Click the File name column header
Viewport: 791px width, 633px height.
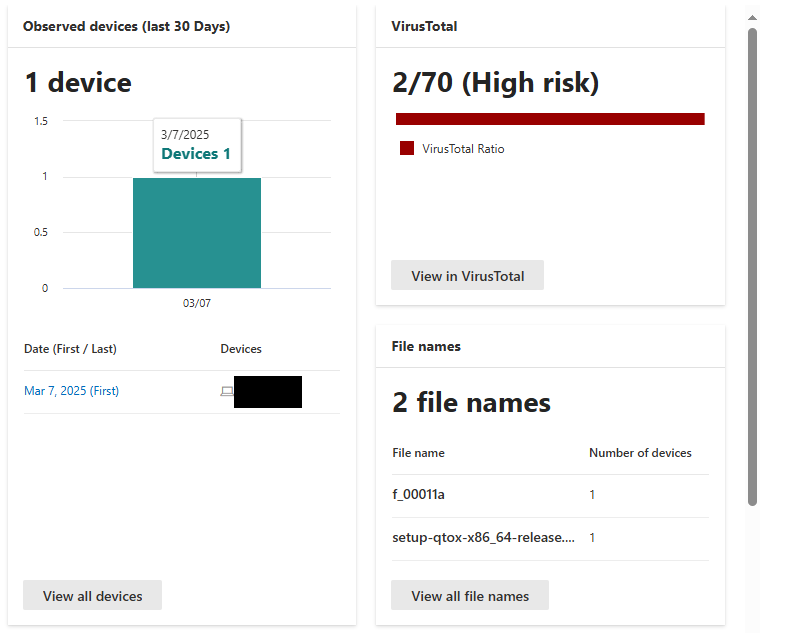pyautogui.click(x=418, y=453)
